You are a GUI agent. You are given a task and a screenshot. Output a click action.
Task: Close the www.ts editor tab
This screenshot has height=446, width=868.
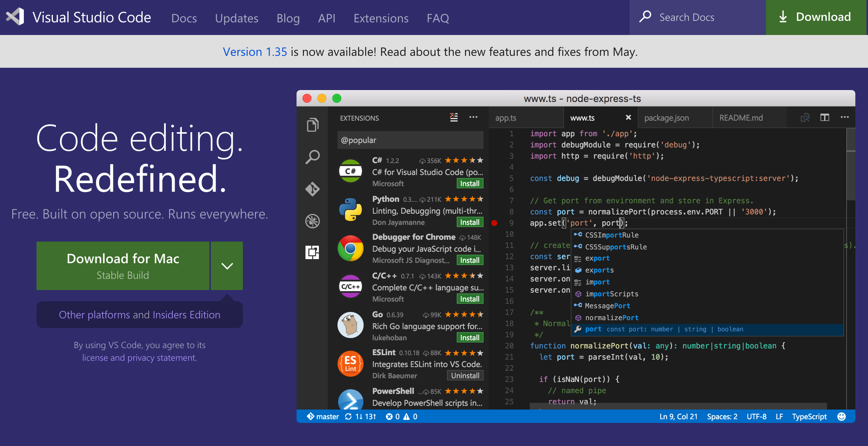628,118
